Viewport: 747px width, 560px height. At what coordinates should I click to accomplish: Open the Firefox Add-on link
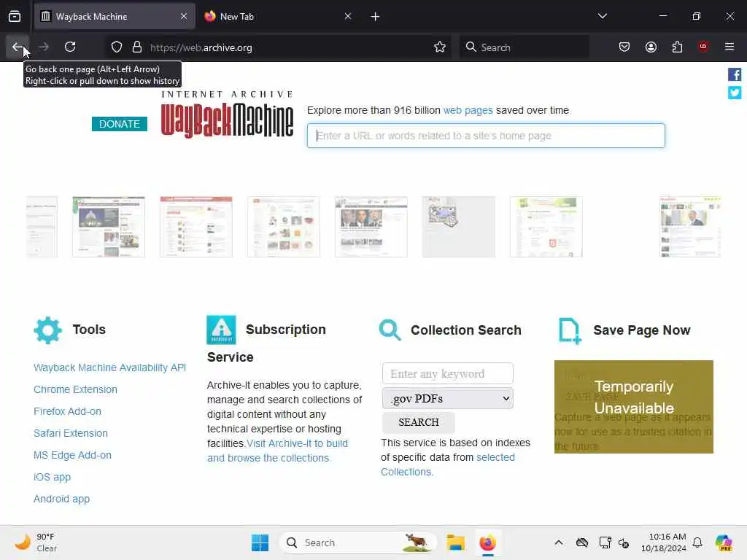67,411
